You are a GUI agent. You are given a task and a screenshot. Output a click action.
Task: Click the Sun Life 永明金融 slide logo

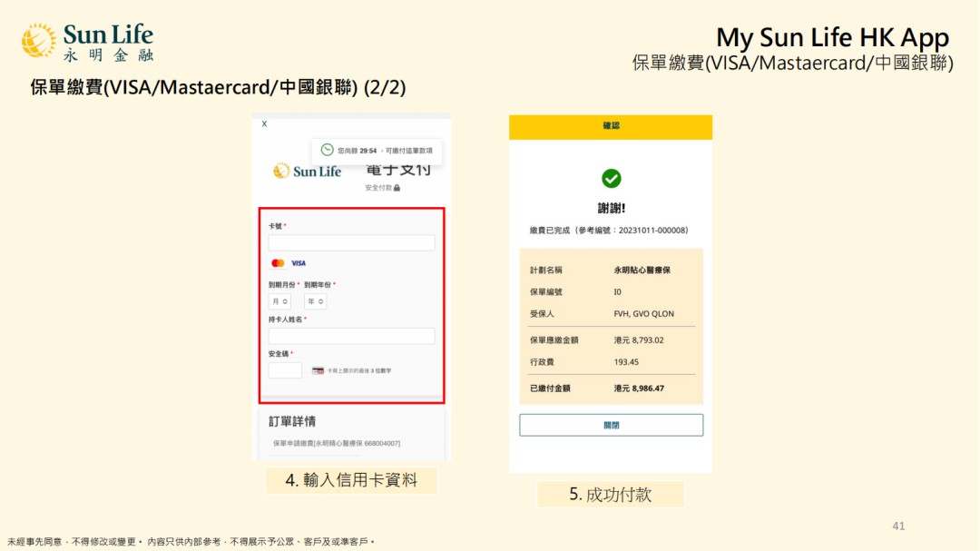(x=87, y=42)
